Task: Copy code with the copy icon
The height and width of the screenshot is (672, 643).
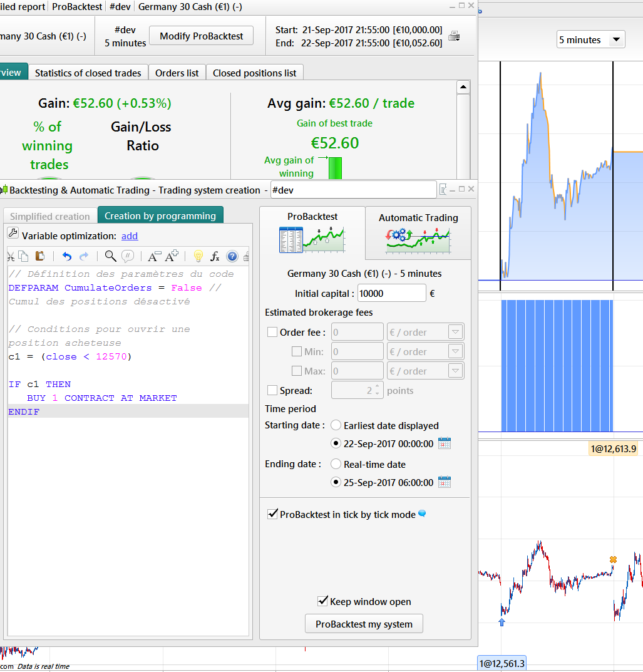Action: click(x=24, y=256)
